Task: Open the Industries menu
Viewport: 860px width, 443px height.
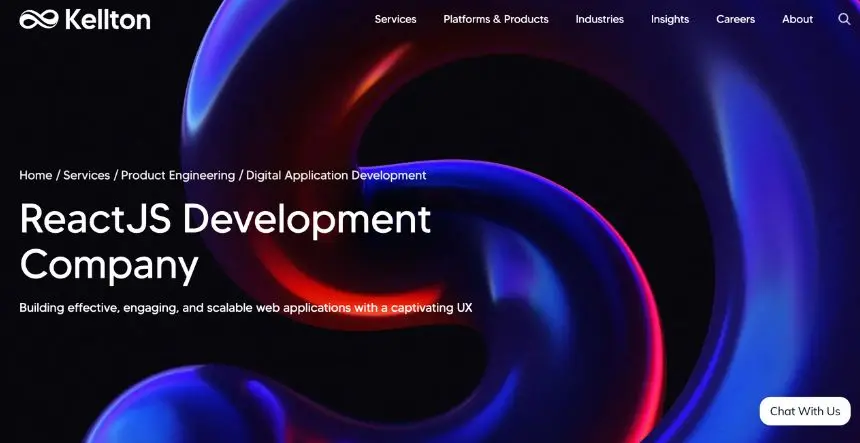Action: (x=599, y=19)
